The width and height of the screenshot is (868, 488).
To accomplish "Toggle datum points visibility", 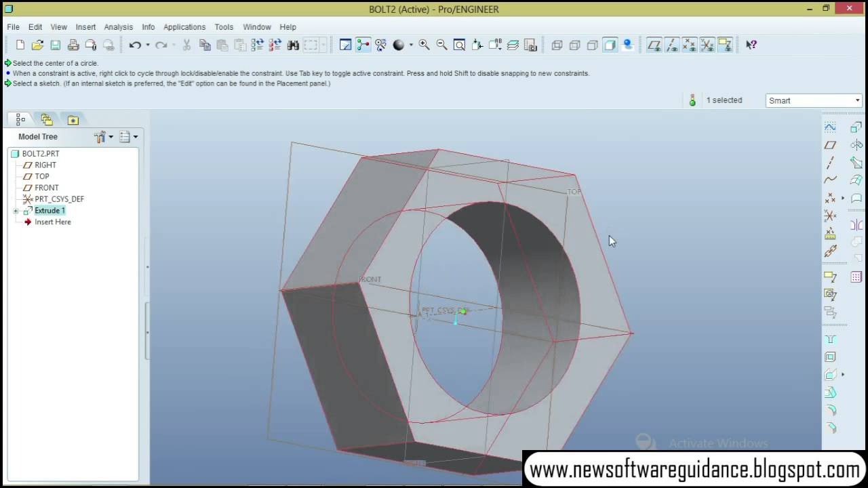I will pos(690,45).
